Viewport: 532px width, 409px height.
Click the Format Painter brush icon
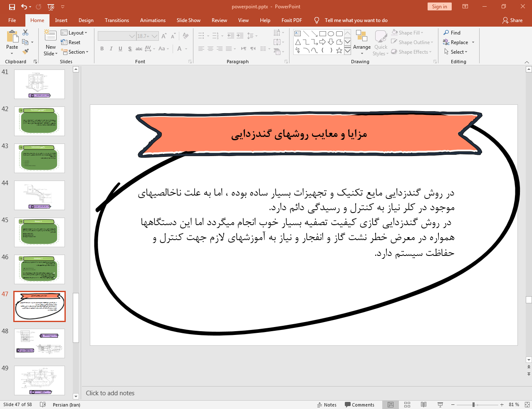coord(25,52)
